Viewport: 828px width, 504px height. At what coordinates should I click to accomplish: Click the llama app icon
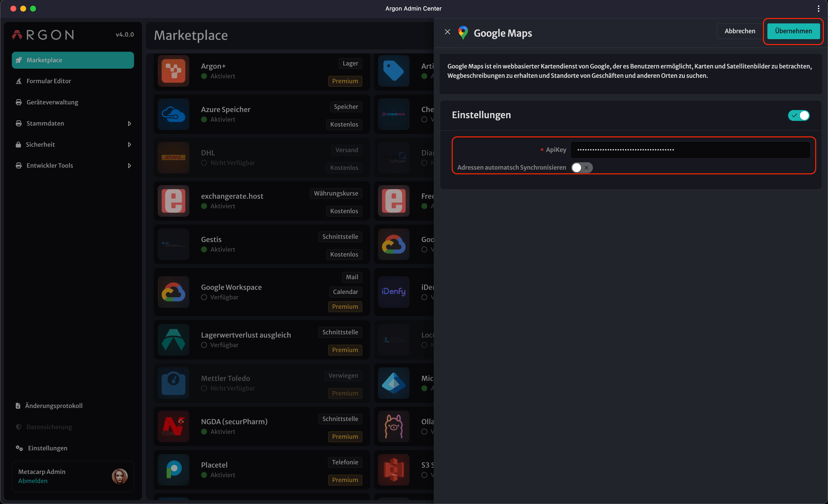[x=394, y=426]
